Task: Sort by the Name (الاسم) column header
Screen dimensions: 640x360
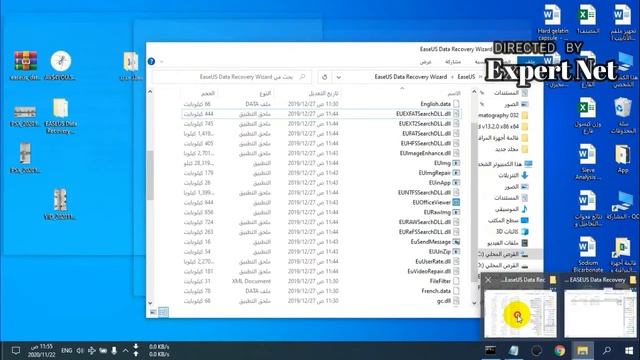Action: point(453,93)
